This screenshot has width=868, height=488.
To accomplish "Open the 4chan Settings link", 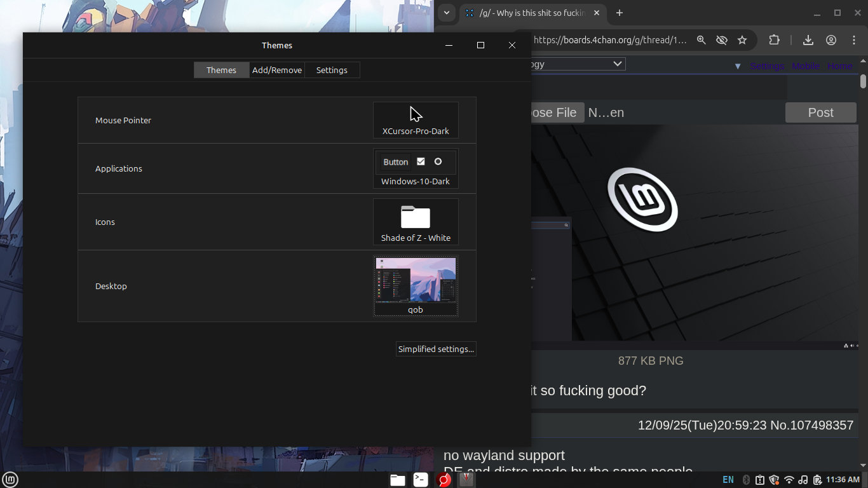I will [x=767, y=66].
